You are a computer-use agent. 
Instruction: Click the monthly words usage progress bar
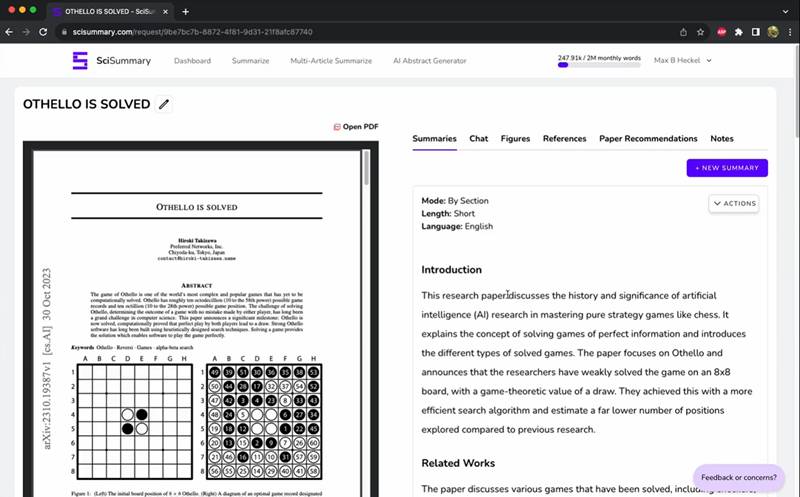(x=599, y=65)
